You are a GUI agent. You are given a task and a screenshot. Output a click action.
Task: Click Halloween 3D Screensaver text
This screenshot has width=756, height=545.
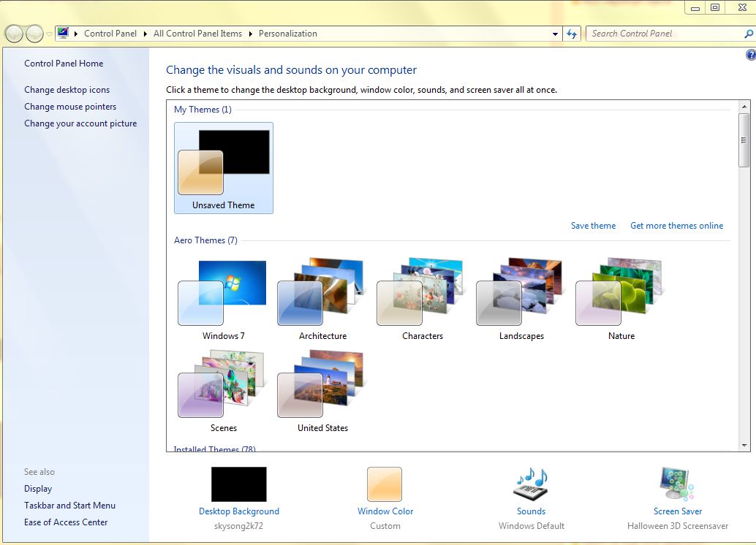(x=678, y=526)
